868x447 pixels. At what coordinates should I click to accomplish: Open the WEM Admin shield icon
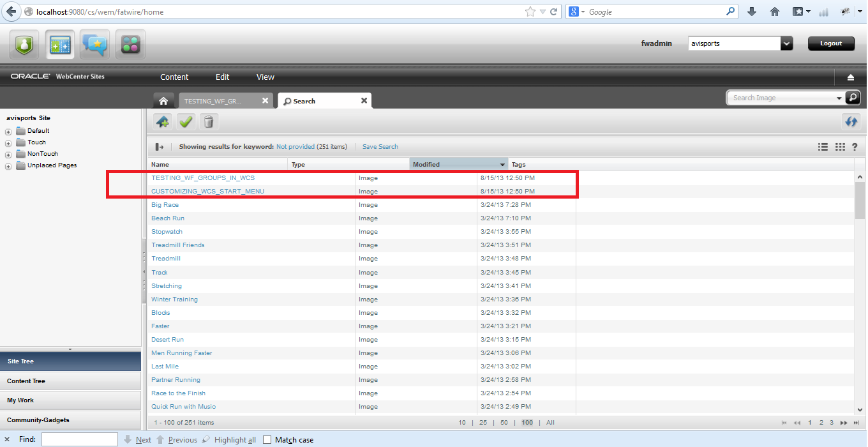pos(24,44)
